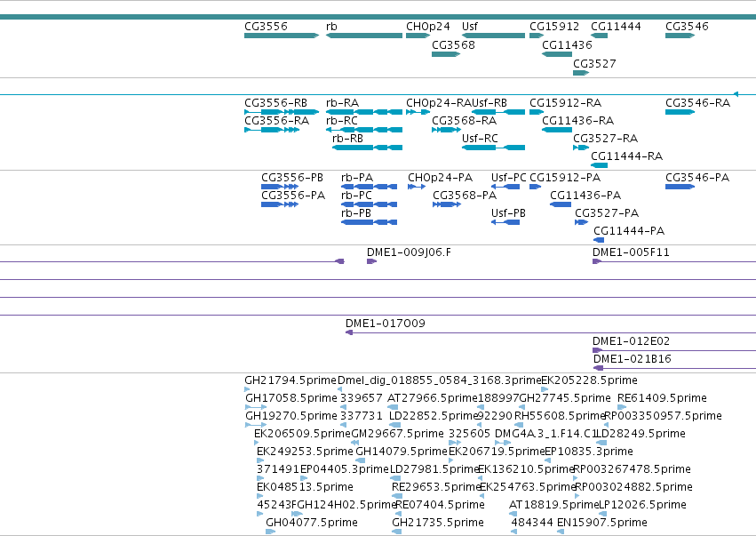This screenshot has width=756, height=536.
Task: Select the rb-RB transcript bar
Action: [x=368, y=148]
